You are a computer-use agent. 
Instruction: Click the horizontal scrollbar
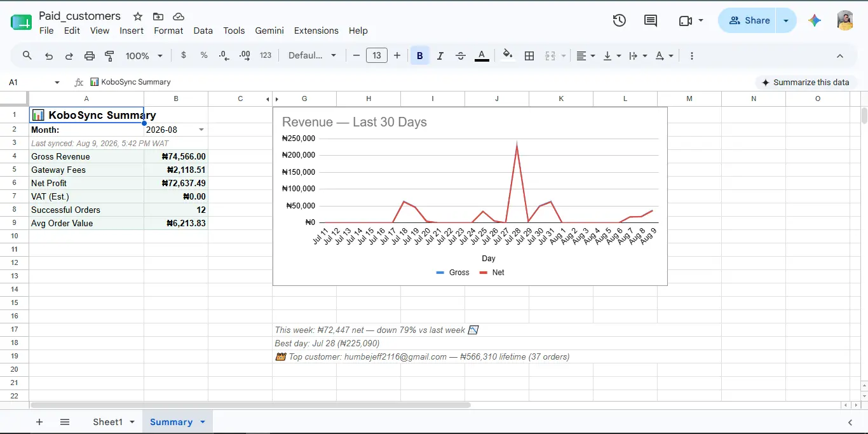click(250, 405)
